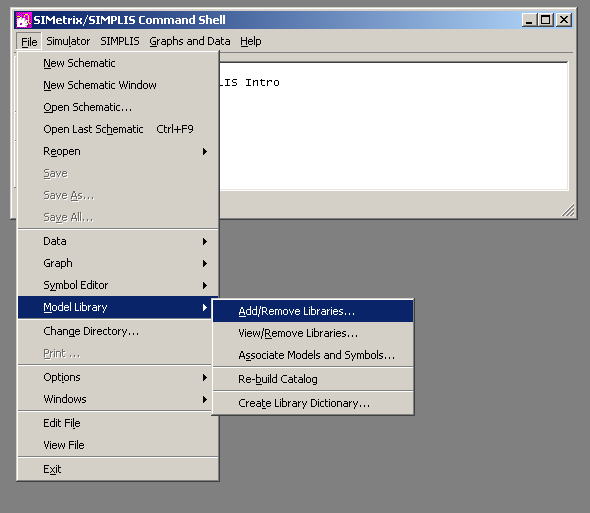The width and height of the screenshot is (590, 513).
Task: Expand the Graph submenu
Action: [x=118, y=263]
